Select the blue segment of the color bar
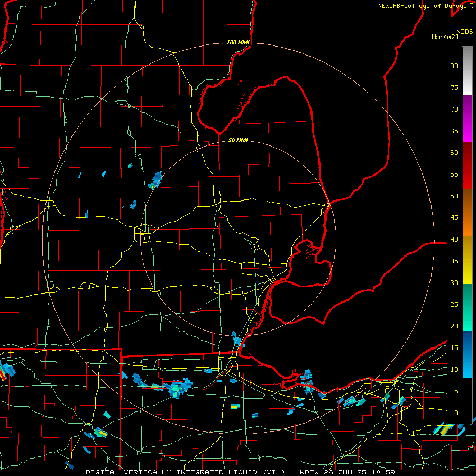This screenshot has width=476, height=476. 467,354
